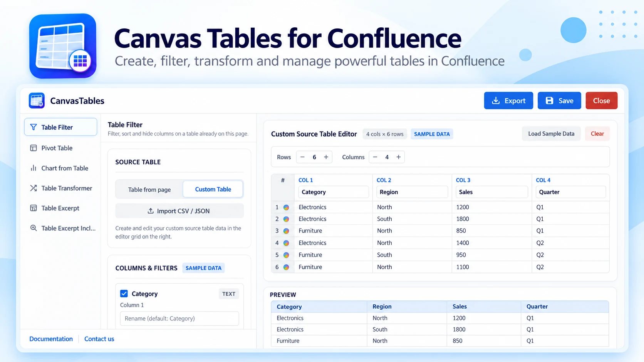This screenshot has width=644, height=362.
Task: Edit the COL 3 header field Sales
Action: click(x=492, y=192)
